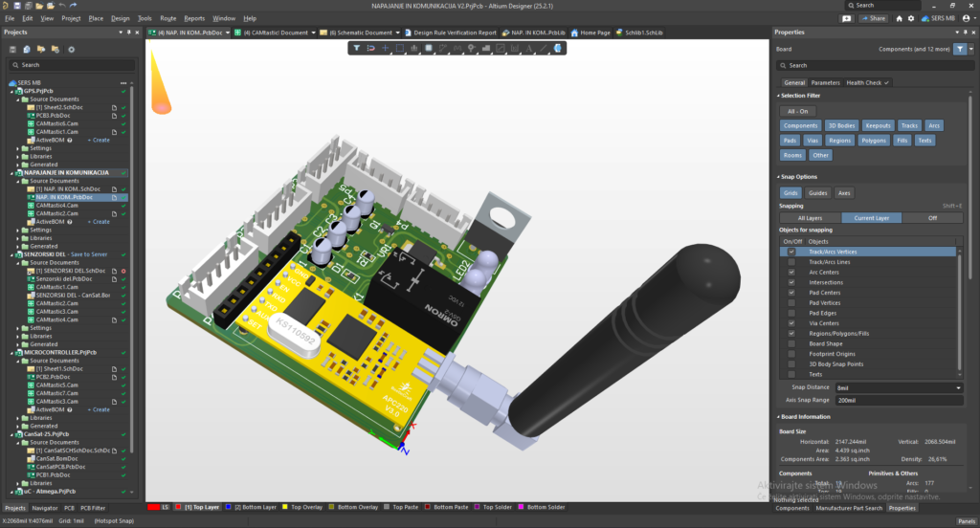Click the gear icon in the Projects panel toolbar
The width and height of the screenshot is (980, 528).
click(71, 49)
